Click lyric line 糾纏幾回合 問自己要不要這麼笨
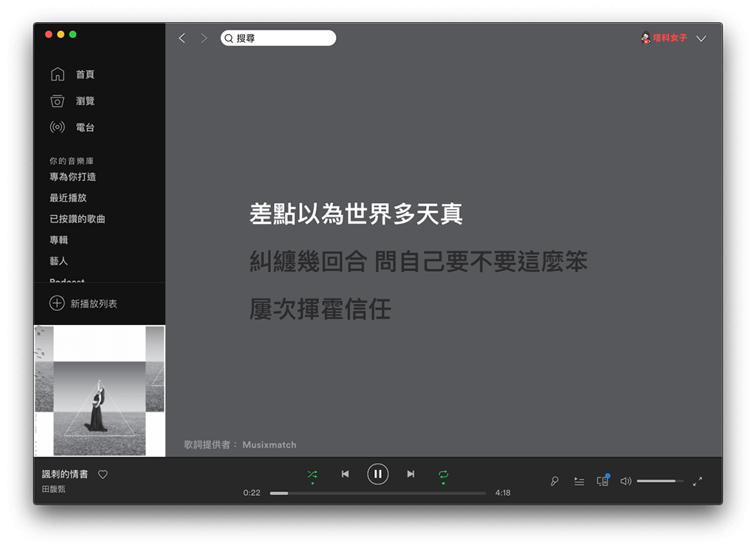This screenshot has width=756, height=549. [x=419, y=262]
